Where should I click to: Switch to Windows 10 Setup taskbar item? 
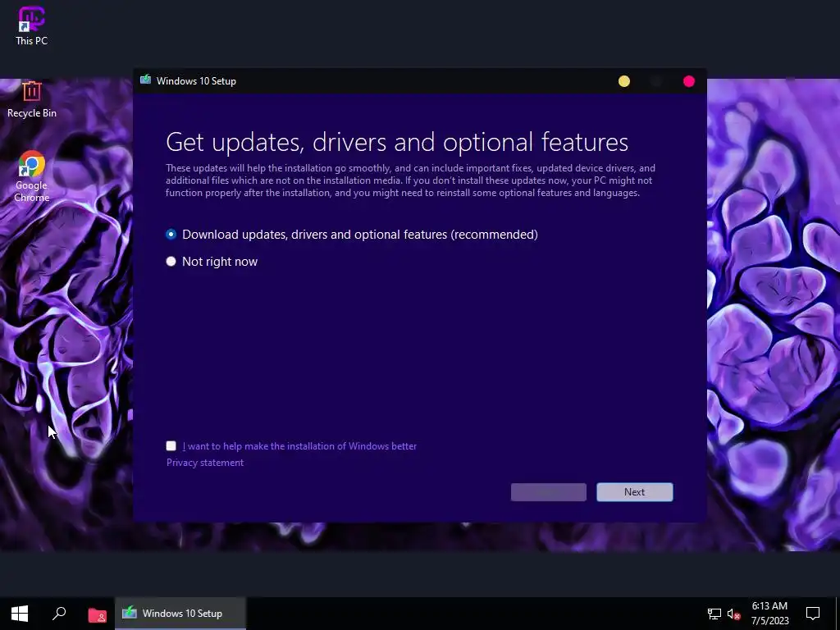coord(180,614)
